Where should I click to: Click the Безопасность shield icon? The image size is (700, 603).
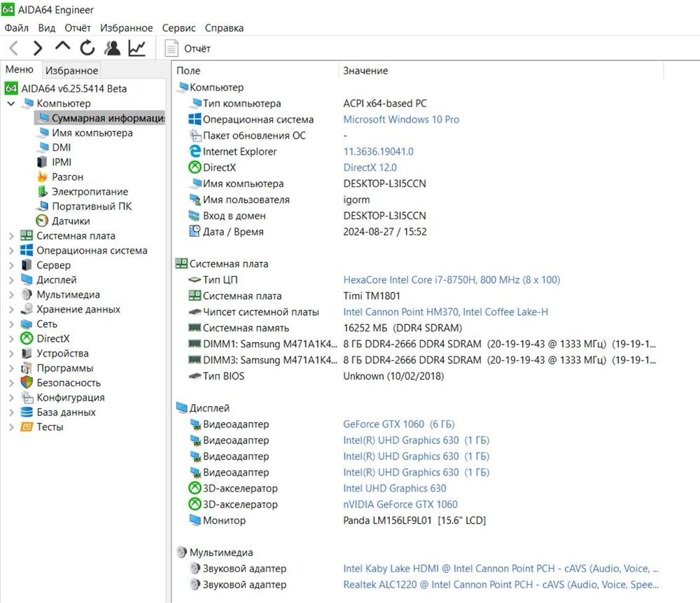[27, 383]
